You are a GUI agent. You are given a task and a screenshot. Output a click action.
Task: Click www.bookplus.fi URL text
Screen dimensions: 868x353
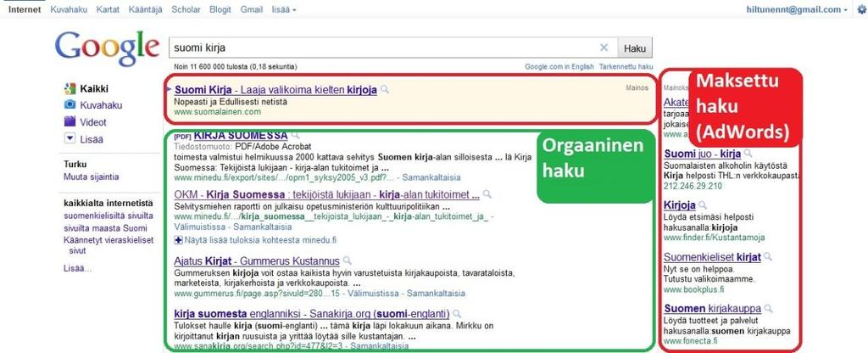(693, 289)
